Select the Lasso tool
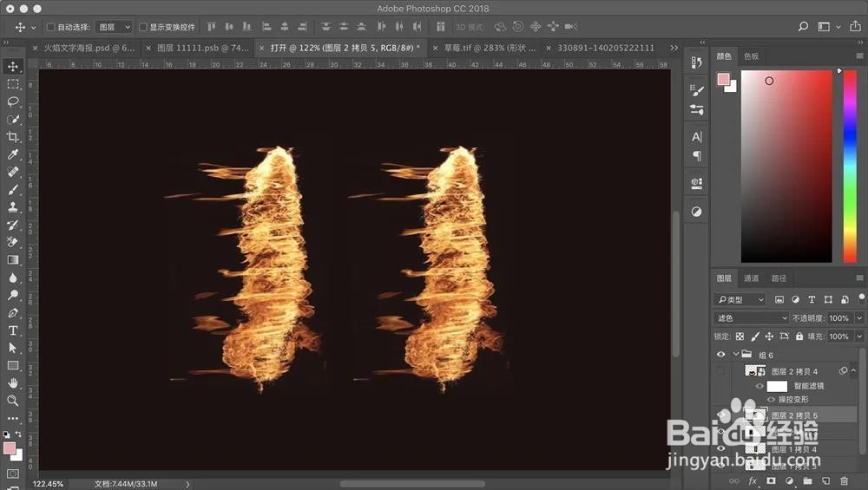The image size is (868, 490). 13,101
